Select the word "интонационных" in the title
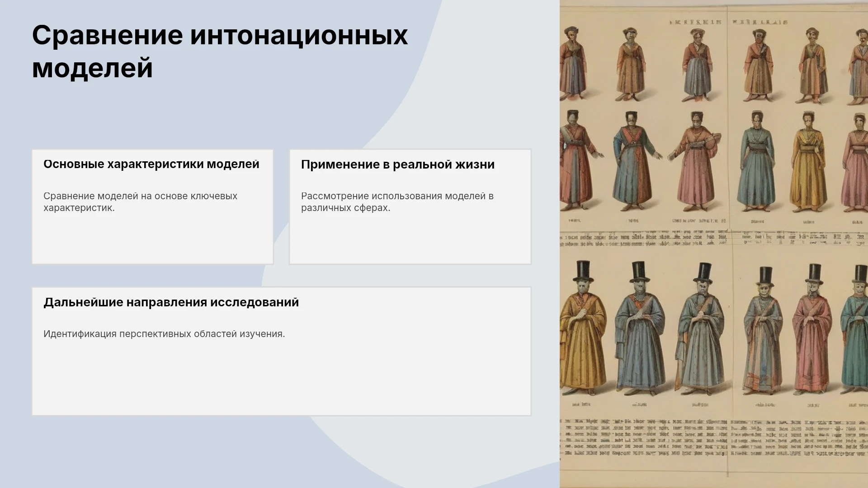 click(299, 35)
